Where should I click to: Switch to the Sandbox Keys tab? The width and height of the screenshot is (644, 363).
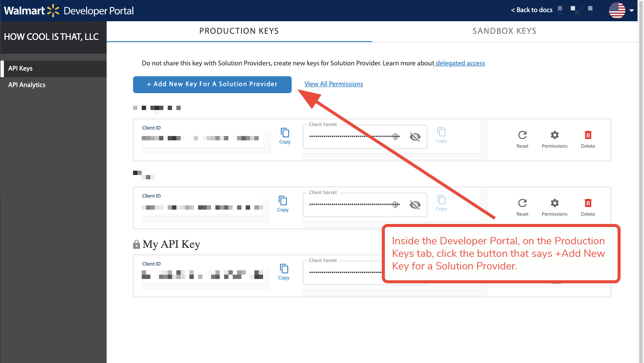[504, 31]
